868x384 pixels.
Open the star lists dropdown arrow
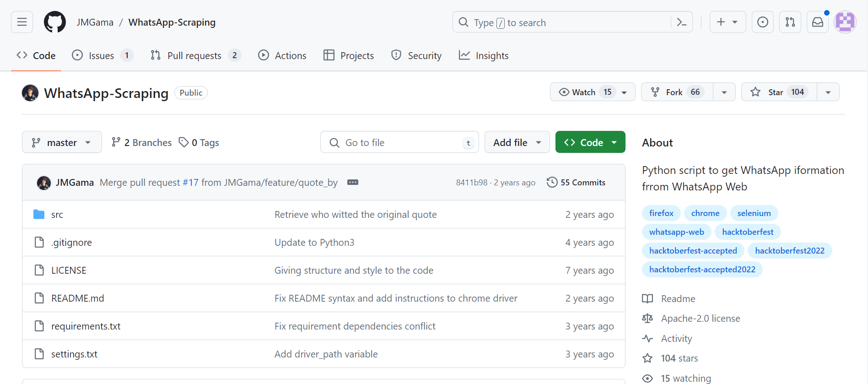tap(828, 92)
